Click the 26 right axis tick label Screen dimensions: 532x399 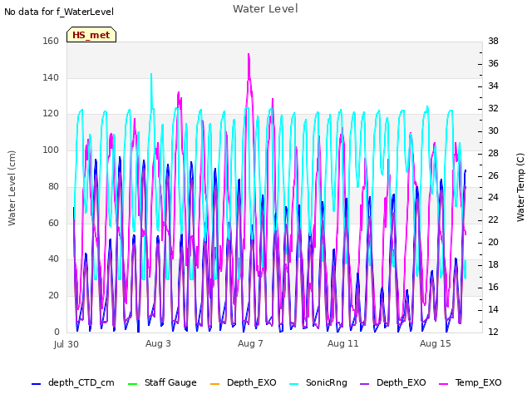click(x=493, y=175)
